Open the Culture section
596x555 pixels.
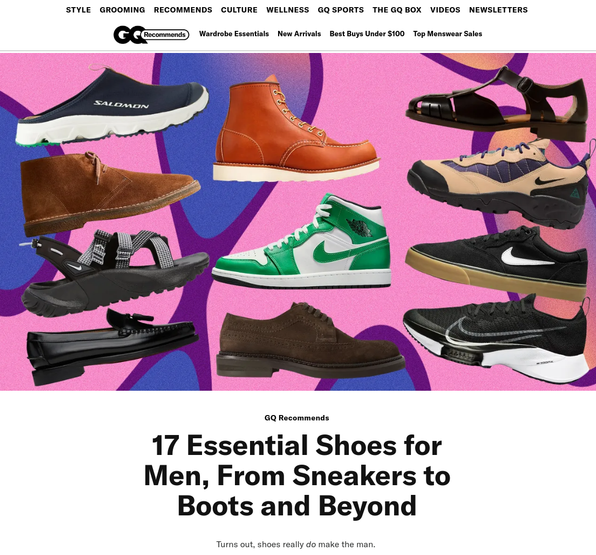click(239, 10)
